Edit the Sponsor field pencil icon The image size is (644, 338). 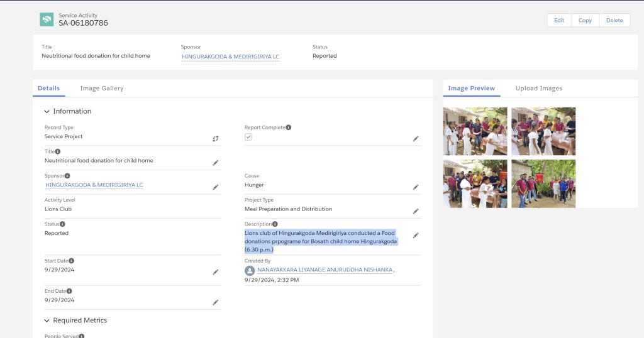click(215, 187)
